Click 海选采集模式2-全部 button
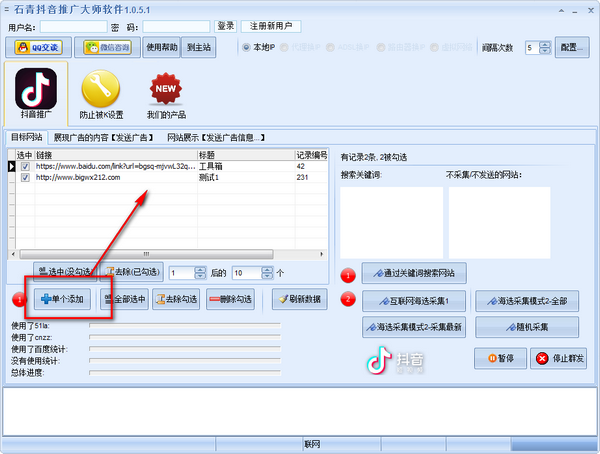The image size is (600, 454). point(527,301)
